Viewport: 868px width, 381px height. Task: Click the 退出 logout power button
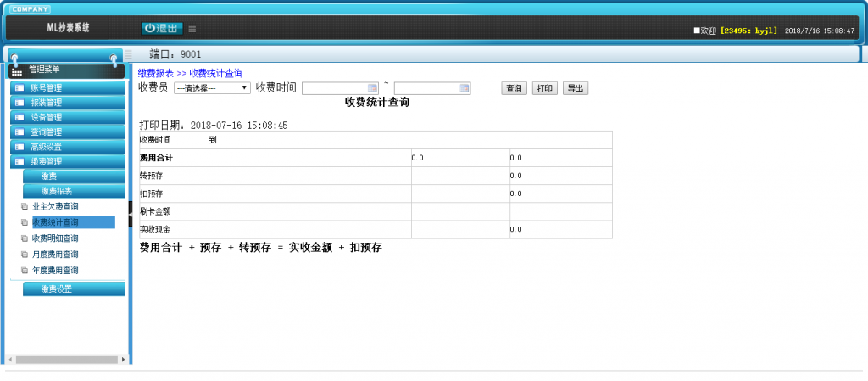(x=161, y=28)
